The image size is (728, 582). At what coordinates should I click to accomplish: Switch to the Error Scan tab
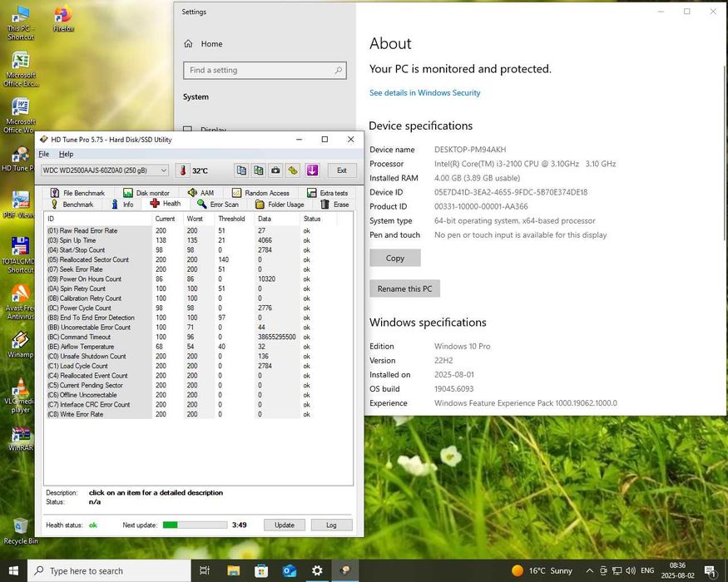218,205
